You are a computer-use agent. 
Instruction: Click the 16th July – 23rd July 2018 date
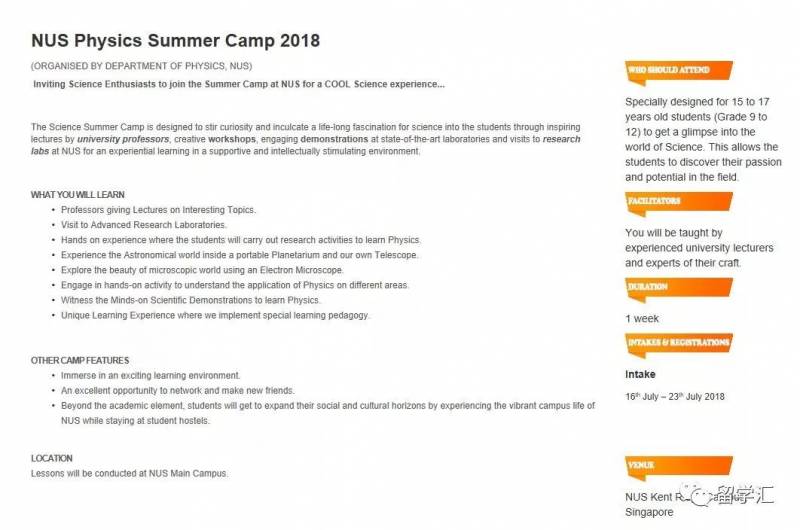(x=675, y=396)
